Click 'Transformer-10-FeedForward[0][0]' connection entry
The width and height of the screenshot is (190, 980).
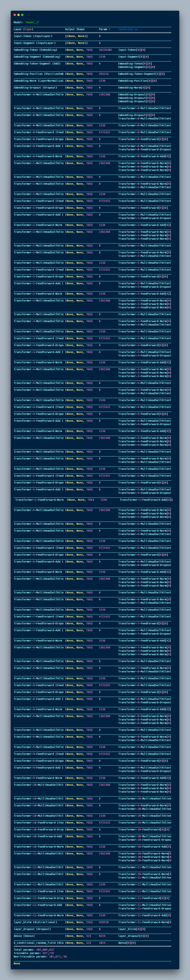click(x=144, y=829)
